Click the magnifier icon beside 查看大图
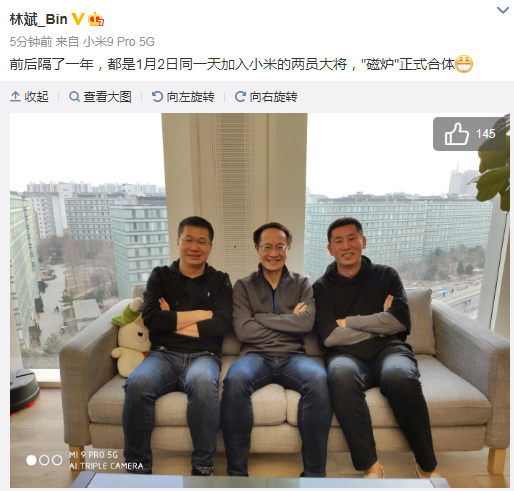 (74, 97)
